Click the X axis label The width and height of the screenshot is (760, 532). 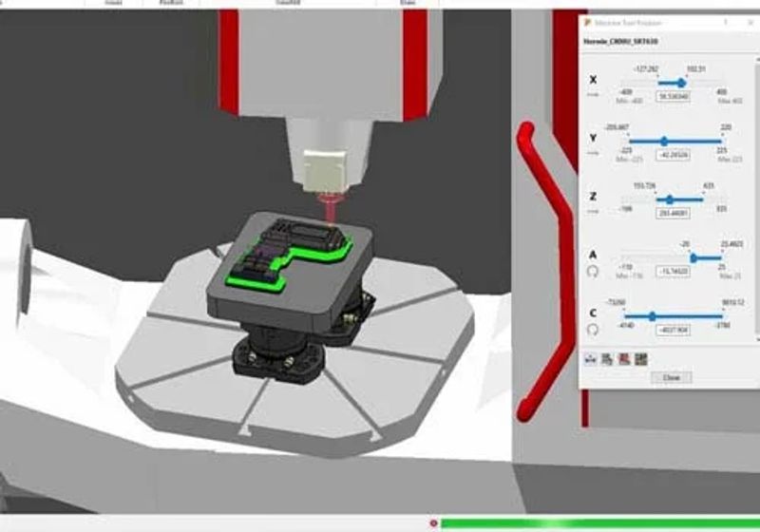click(593, 80)
